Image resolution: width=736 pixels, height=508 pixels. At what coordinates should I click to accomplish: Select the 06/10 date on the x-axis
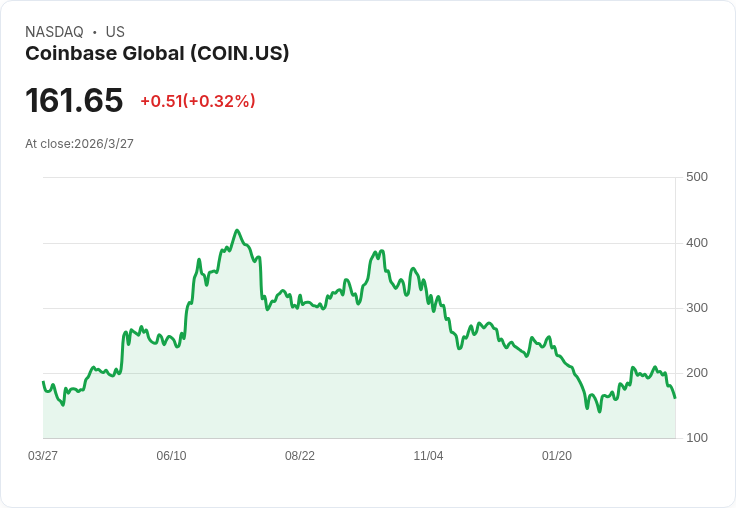[171, 456]
